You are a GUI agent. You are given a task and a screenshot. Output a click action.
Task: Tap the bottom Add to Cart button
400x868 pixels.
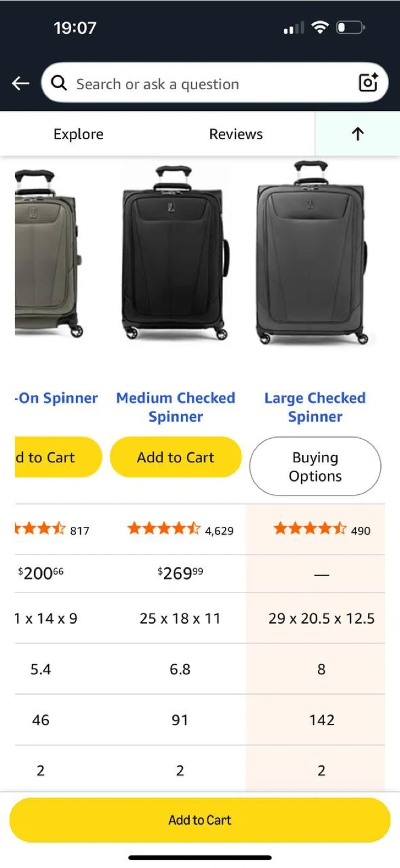tap(200, 820)
